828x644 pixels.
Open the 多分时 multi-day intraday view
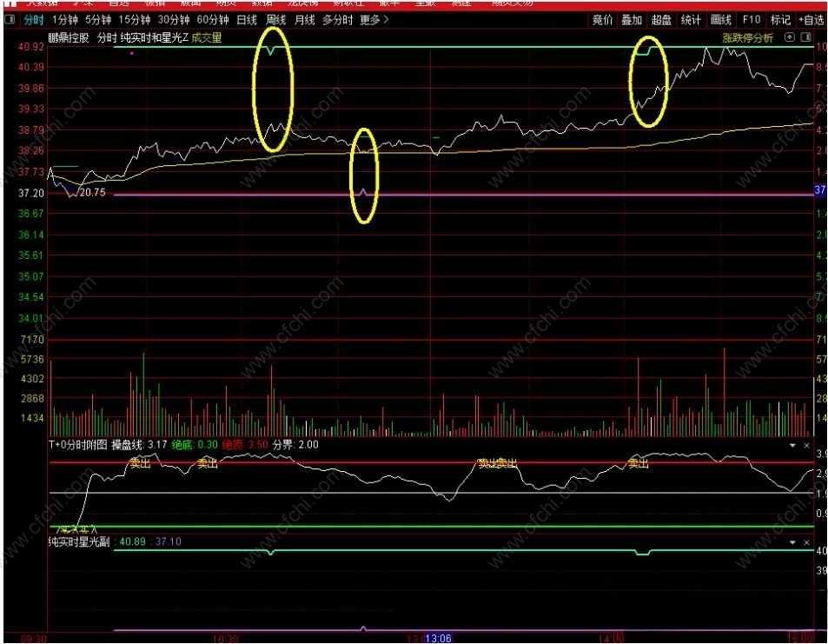(x=337, y=20)
